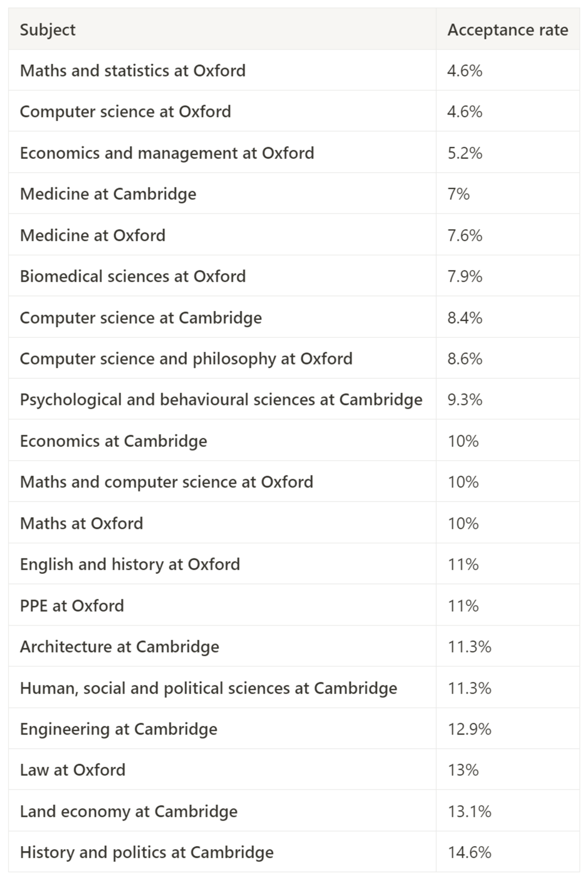Viewport: 588px width, 880px height.
Task: Click the Economics at Cambridge cell
Action: click(x=114, y=441)
